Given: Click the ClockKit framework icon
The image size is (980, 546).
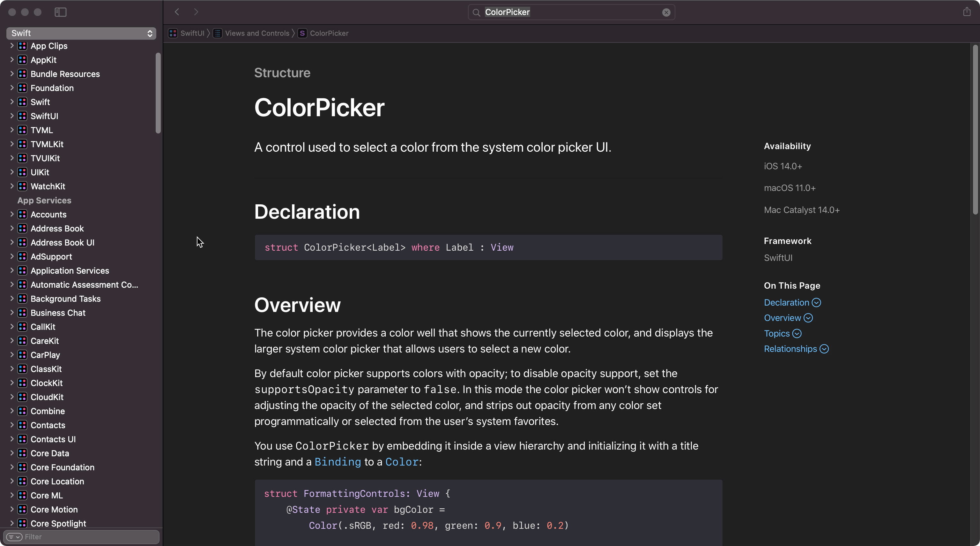Looking at the screenshot, I should pos(22,383).
